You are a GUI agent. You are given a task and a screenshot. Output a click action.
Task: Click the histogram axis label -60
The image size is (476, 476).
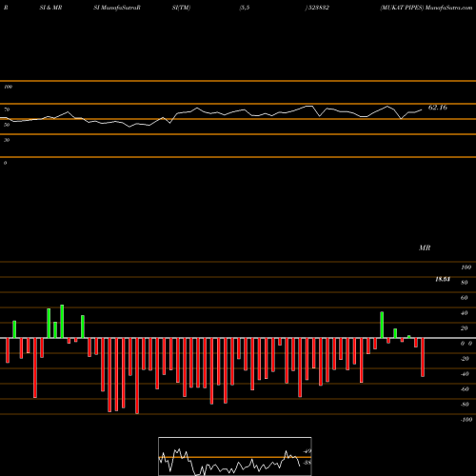pyautogui.click(x=465, y=389)
